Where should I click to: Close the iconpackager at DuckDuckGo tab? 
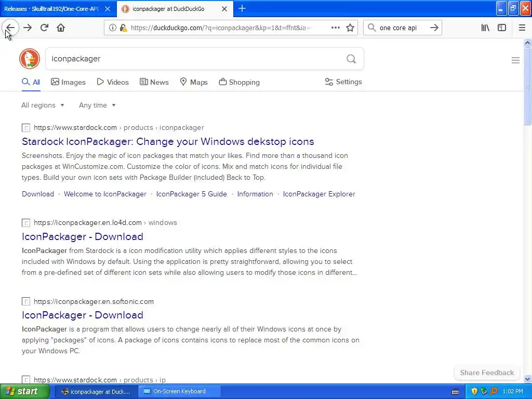[224, 9]
